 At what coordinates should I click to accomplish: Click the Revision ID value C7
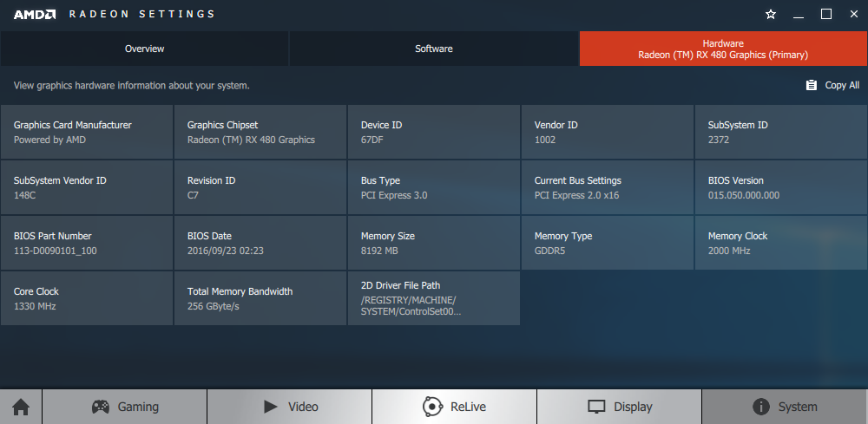point(194,195)
